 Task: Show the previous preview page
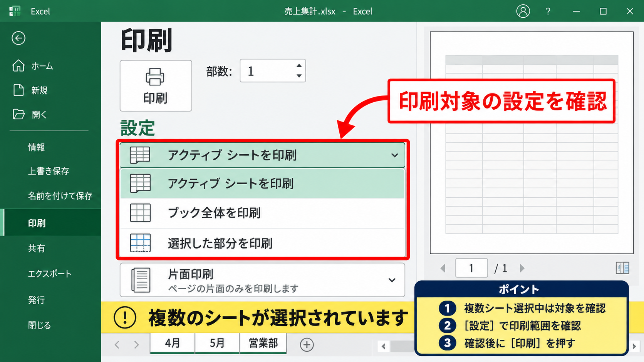(443, 268)
